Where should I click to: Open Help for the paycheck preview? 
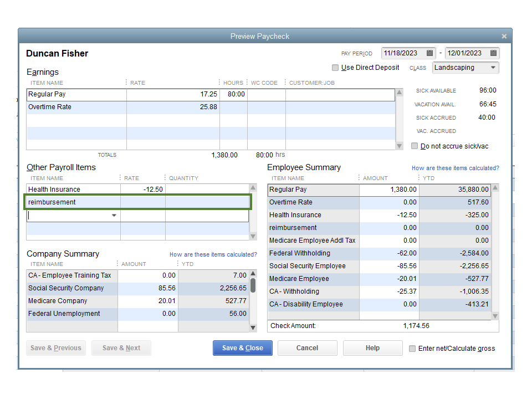[372, 348]
